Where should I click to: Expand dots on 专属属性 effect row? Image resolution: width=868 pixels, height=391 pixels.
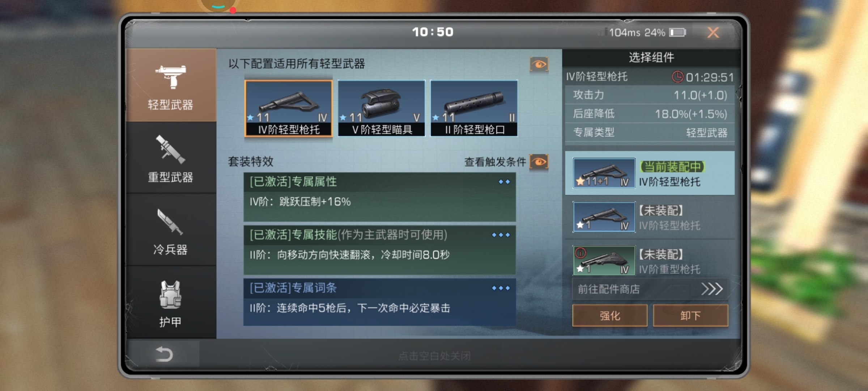(x=504, y=182)
